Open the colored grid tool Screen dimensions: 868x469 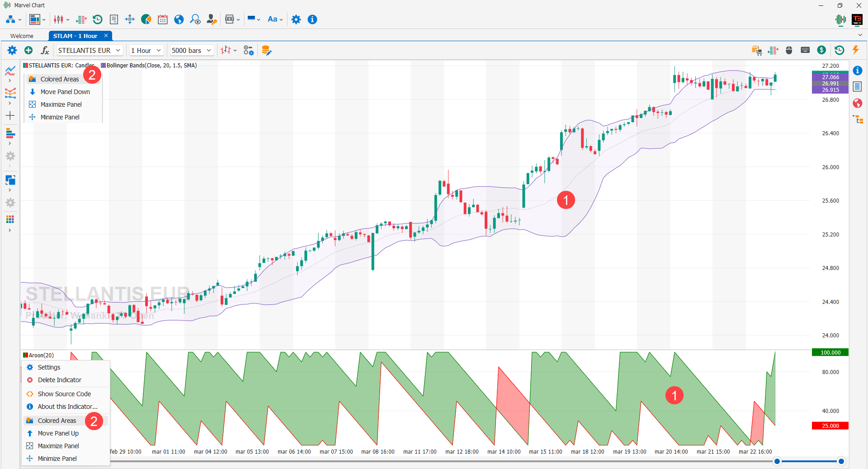[10, 219]
